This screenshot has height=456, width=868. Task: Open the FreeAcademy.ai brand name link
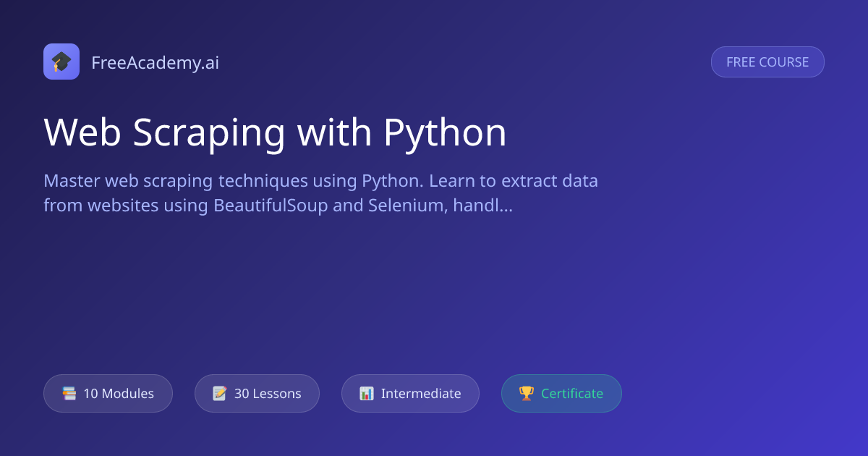[x=155, y=63]
